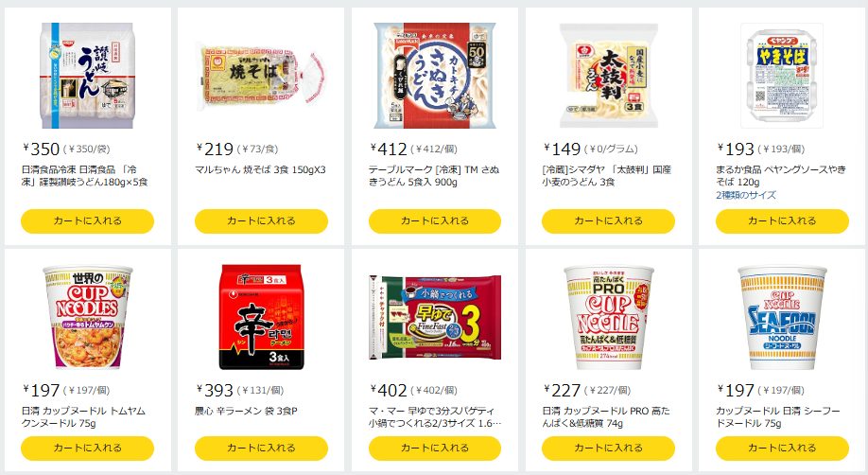Open the Cup Noodle Seafood image
This screenshot has height=475, width=868.
[782, 317]
